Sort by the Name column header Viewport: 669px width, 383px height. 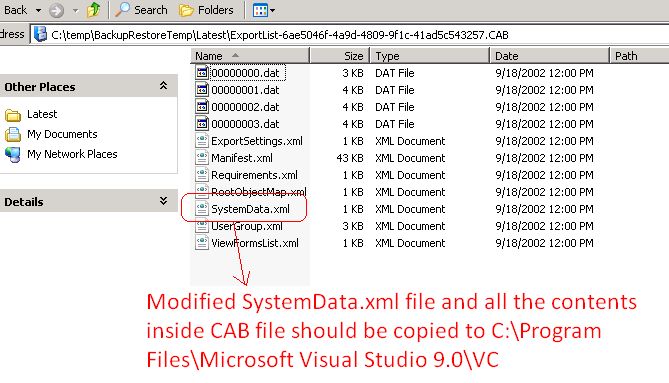[250, 56]
